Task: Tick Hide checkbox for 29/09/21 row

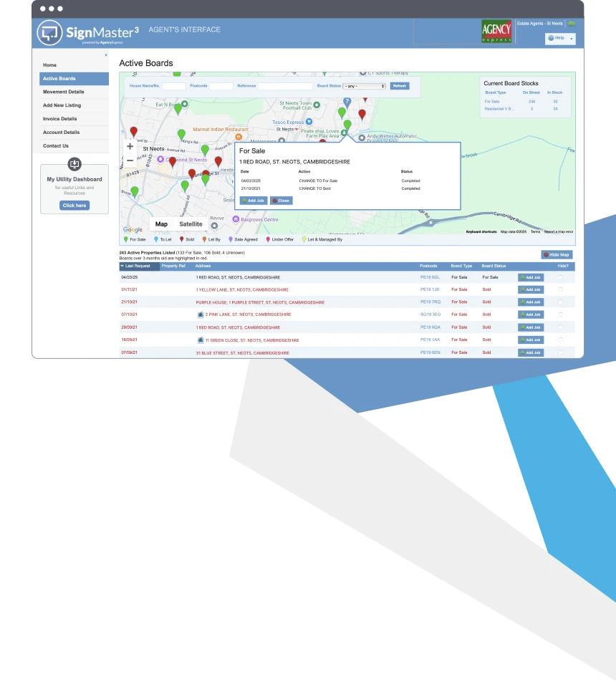Action: point(560,327)
